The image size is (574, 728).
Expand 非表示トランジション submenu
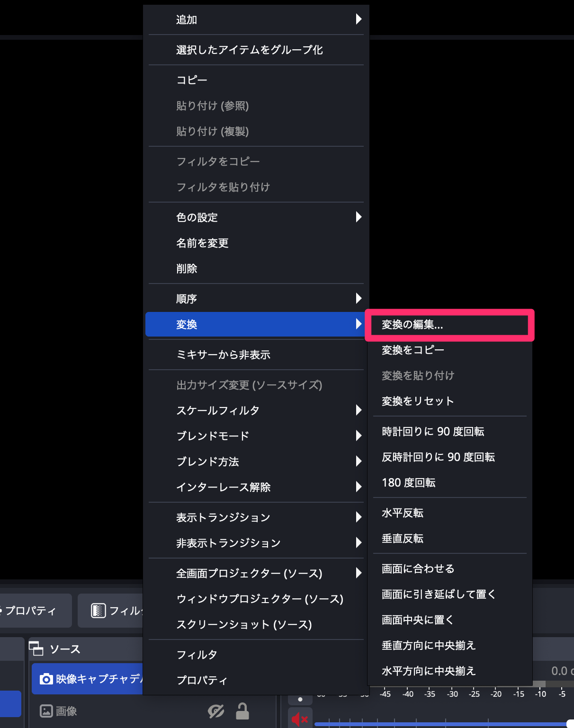[x=256, y=543]
